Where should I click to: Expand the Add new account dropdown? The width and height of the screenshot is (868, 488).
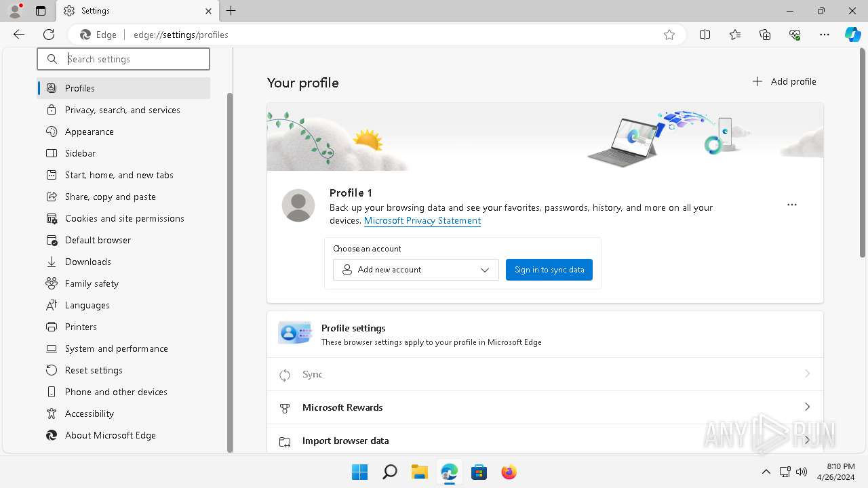416,270
